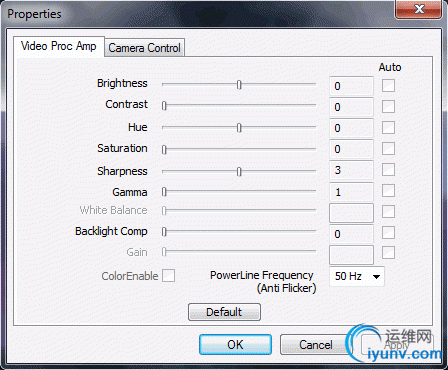Viewport: 448px width, 370px height.
Task: Check the Auto box for Saturation
Action: (x=388, y=148)
